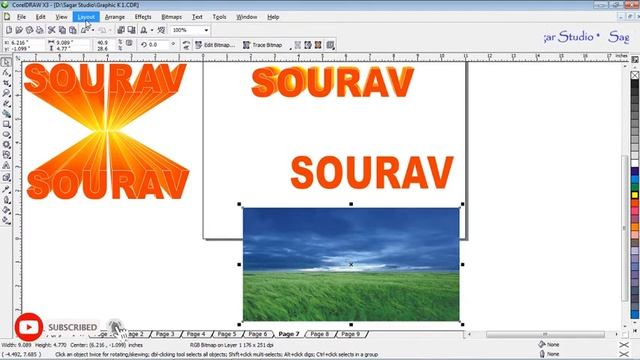Select the Text tool in toolbox
This screenshot has width=640, height=360.
[6, 165]
